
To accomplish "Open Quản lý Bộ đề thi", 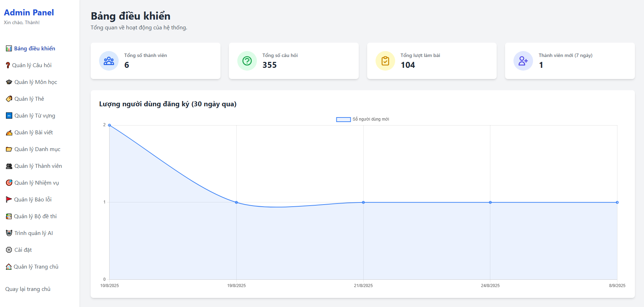I will 35,216.
